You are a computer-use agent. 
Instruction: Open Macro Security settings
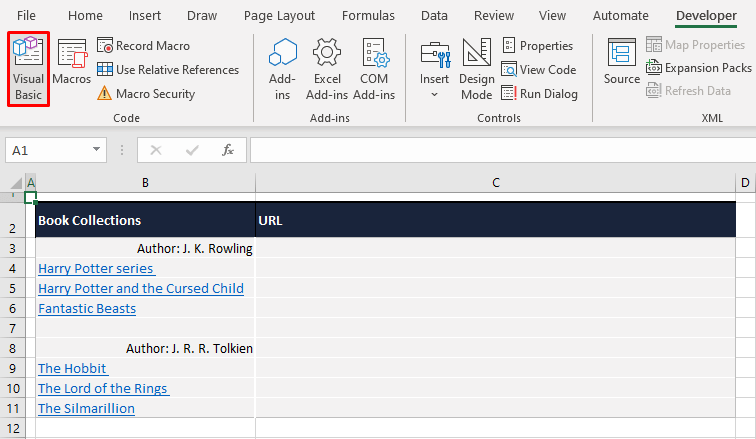click(x=146, y=93)
